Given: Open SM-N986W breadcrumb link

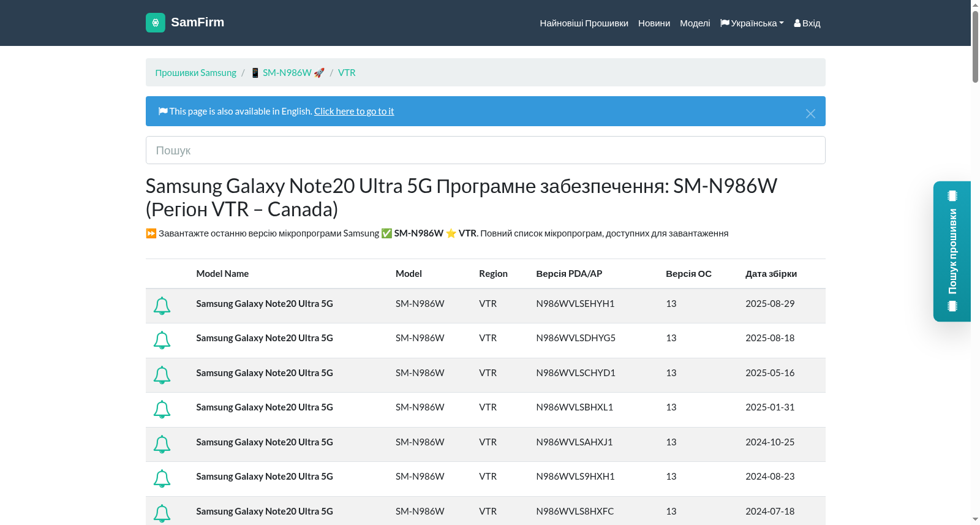Looking at the screenshot, I should (287, 73).
